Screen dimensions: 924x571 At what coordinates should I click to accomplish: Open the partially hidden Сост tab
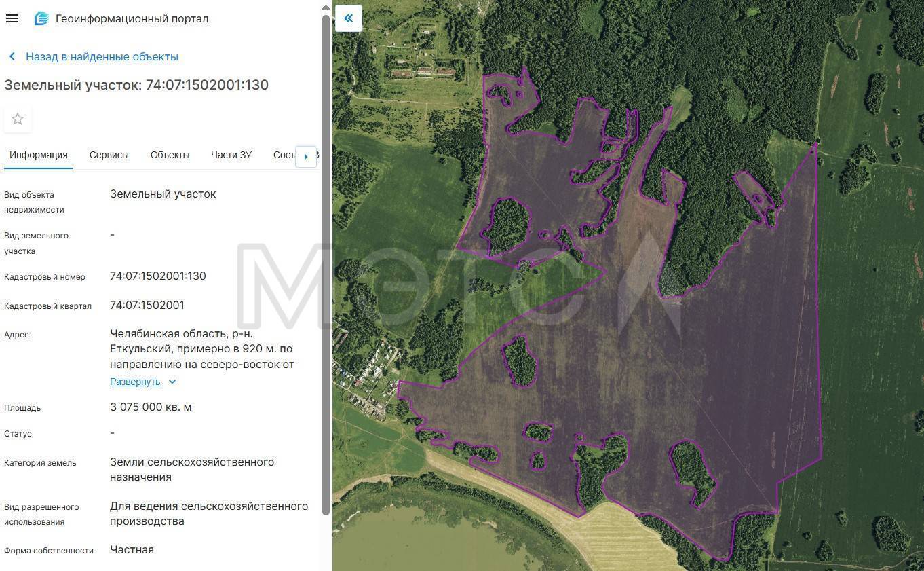pos(284,155)
